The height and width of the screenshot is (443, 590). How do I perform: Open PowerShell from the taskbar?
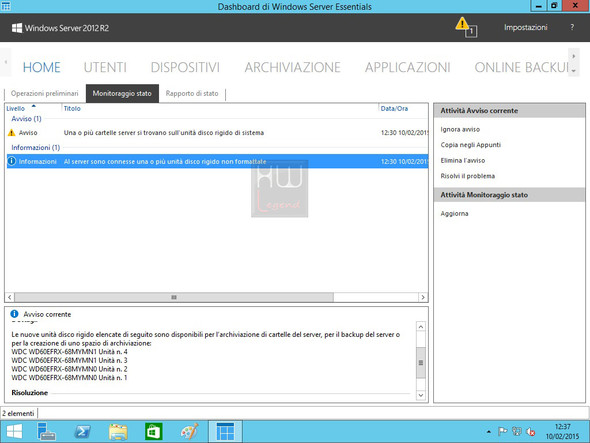(x=82, y=431)
